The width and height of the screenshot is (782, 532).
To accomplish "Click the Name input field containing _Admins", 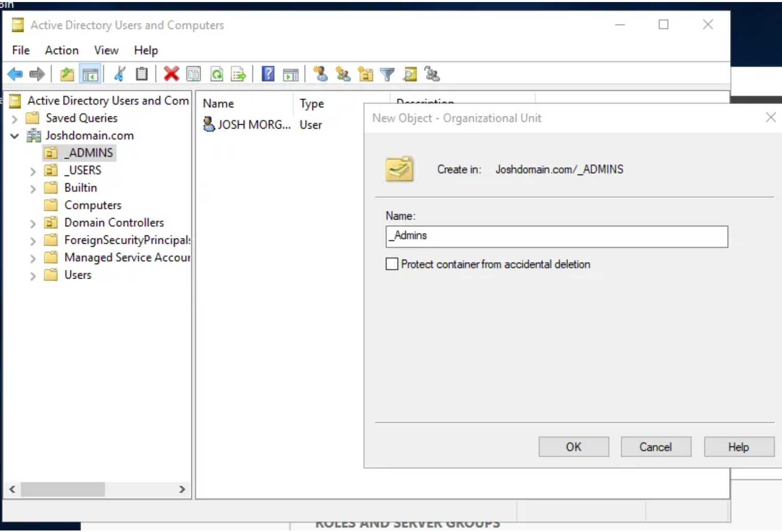I will point(557,237).
